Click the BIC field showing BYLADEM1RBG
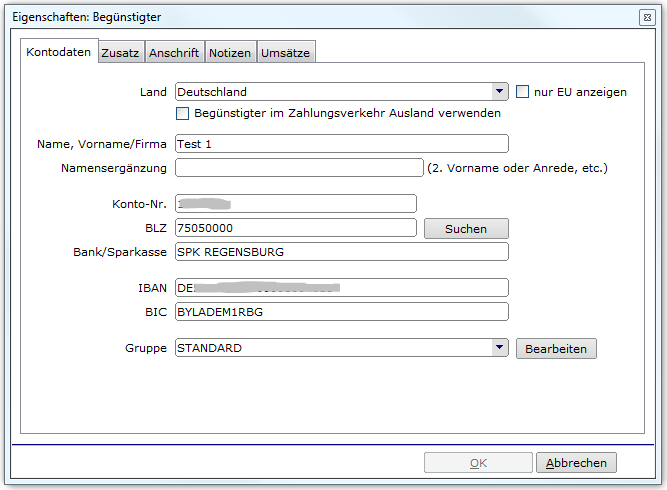Image resolution: width=667 pixels, height=490 pixels. (x=342, y=312)
